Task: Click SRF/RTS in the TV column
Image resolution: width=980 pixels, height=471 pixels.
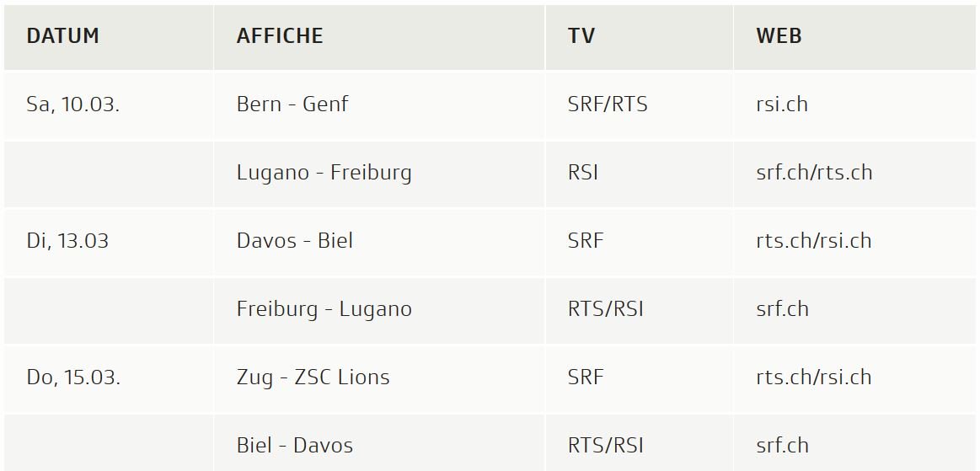Action: [x=608, y=104]
